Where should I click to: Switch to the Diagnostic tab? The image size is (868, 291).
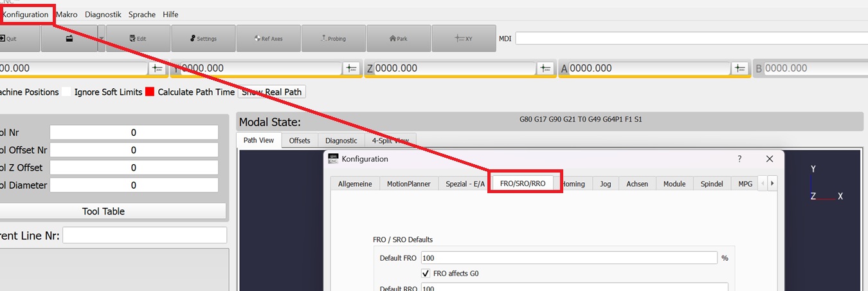coord(341,140)
